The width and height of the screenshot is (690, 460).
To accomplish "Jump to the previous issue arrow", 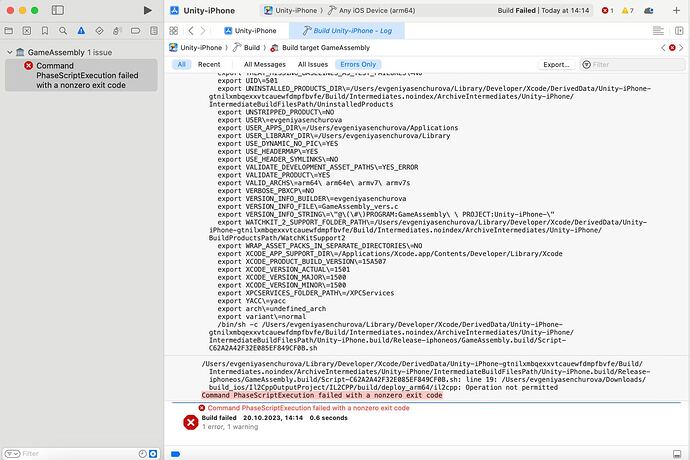I will pos(663,48).
